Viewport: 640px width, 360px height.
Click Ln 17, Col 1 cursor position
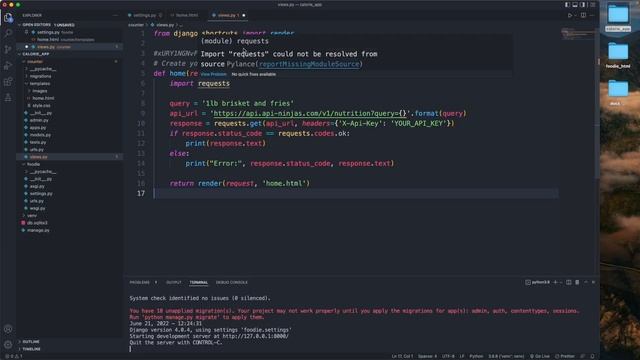tap(402, 356)
